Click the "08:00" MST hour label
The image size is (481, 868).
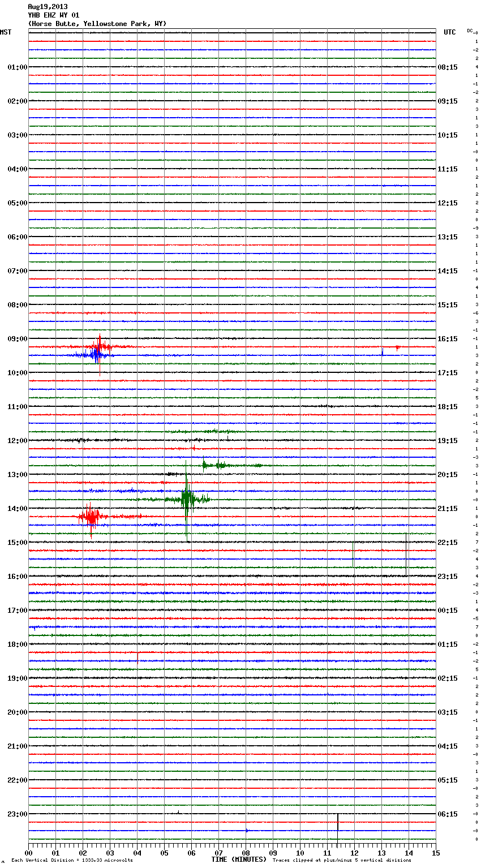point(18,305)
